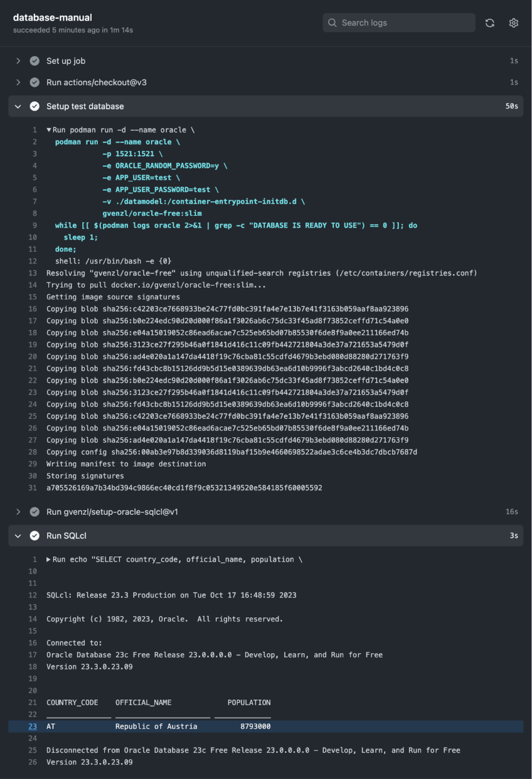Expand the Run actions/checkout@v3 step
The image size is (532, 779).
(18, 82)
